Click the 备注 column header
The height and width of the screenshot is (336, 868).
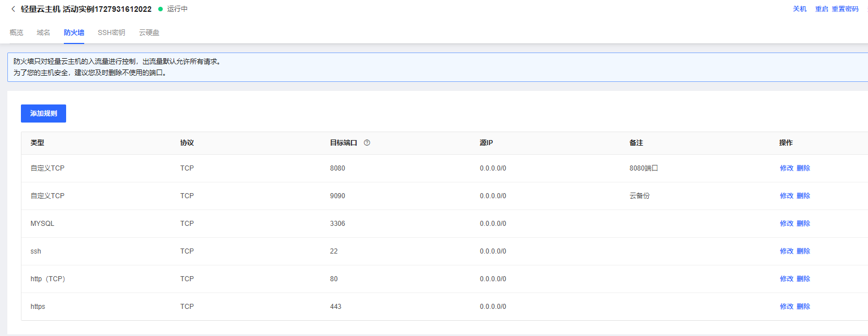[636, 143]
